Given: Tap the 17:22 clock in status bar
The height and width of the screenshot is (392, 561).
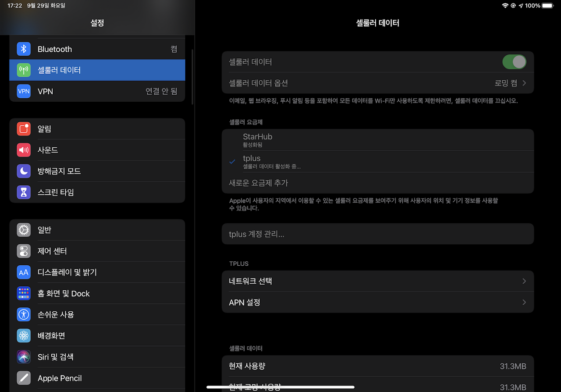Looking at the screenshot, I should (15, 6).
